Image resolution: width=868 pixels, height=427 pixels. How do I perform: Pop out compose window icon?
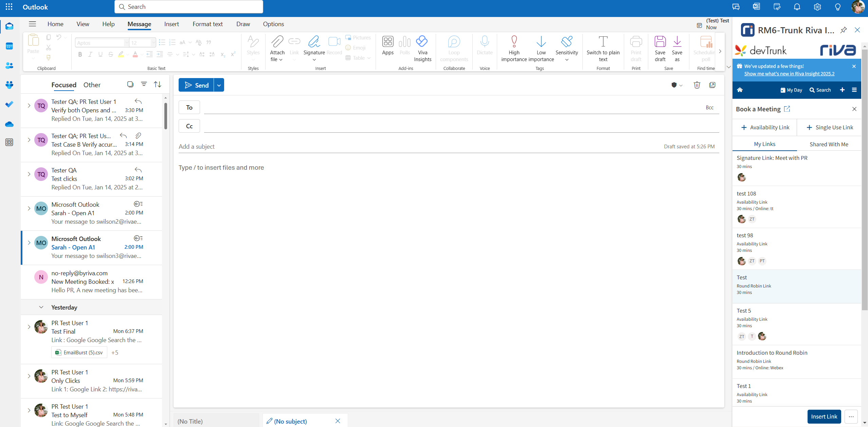coord(712,85)
